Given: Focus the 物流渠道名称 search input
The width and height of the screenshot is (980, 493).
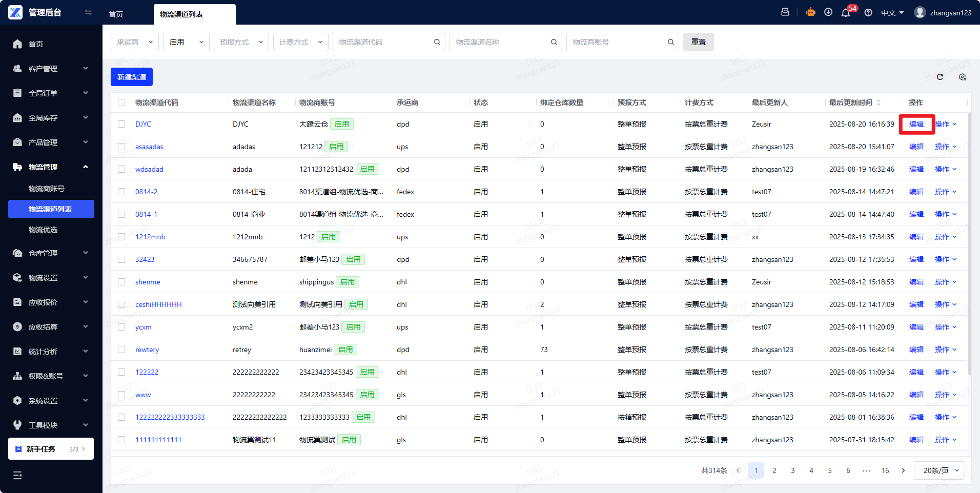Looking at the screenshot, I should tap(500, 42).
